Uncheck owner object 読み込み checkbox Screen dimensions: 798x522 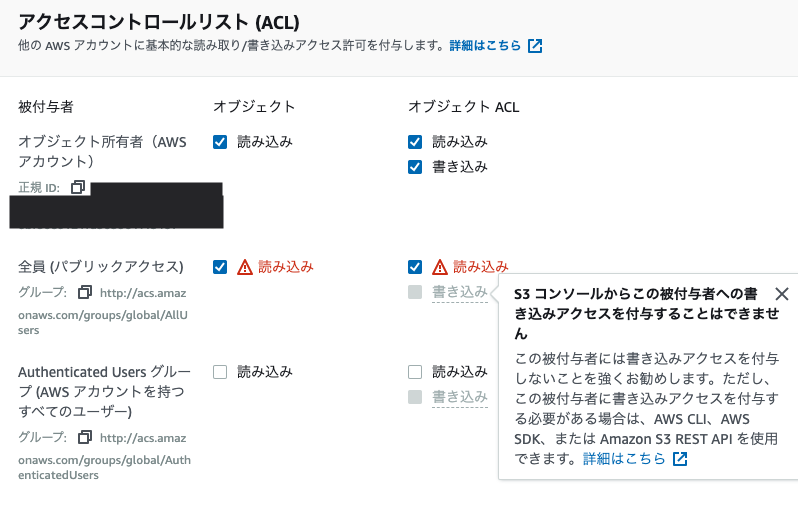(x=220, y=142)
